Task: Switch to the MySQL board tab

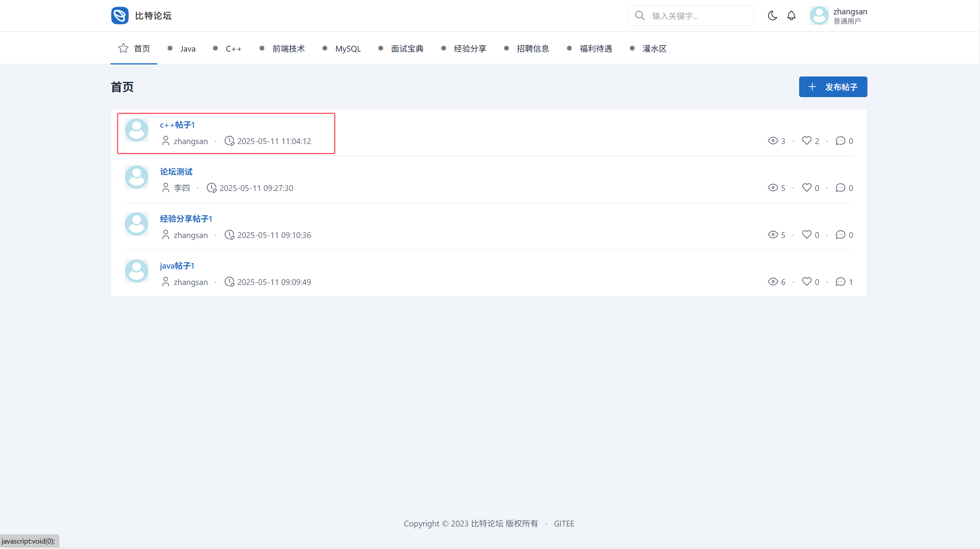Action: (x=348, y=49)
